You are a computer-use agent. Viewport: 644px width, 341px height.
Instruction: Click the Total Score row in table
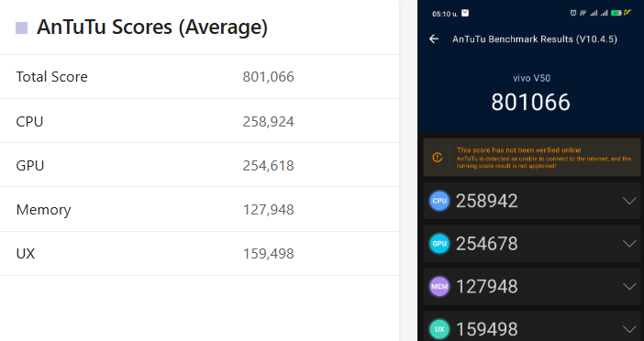click(x=199, y=77)
